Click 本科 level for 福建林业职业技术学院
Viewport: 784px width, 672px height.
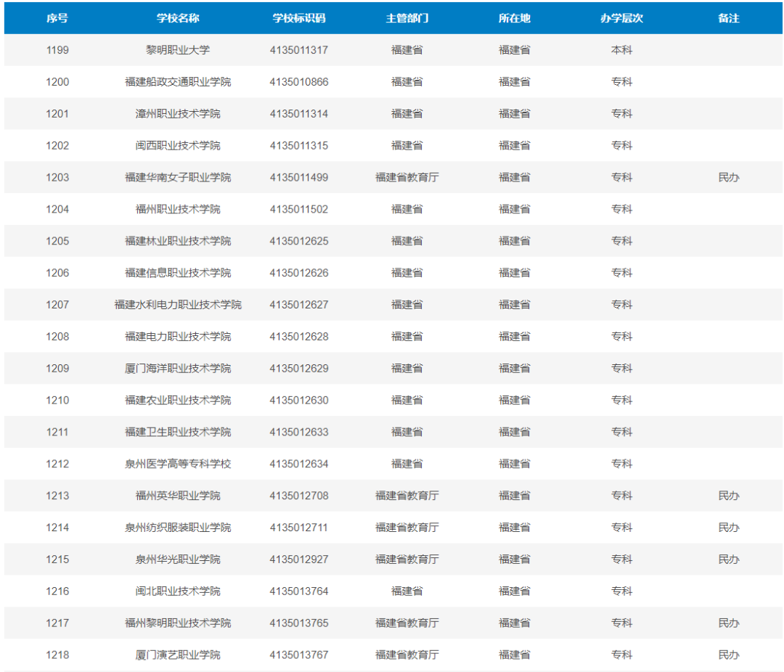pyautogui.click(x=621, y=241)
